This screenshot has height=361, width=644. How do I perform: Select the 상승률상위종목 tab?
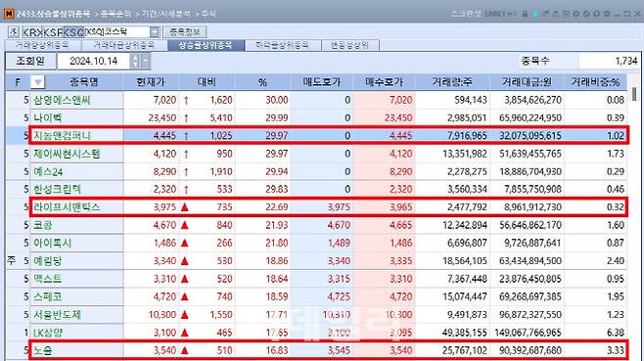[206, 45]
